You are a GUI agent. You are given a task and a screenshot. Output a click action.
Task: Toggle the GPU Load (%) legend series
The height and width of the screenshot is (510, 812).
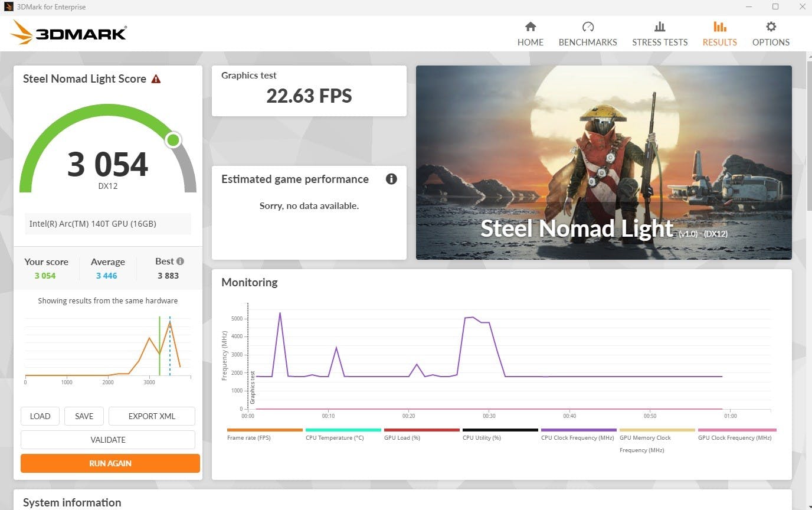pyautogui.click(x=421, y=434)
